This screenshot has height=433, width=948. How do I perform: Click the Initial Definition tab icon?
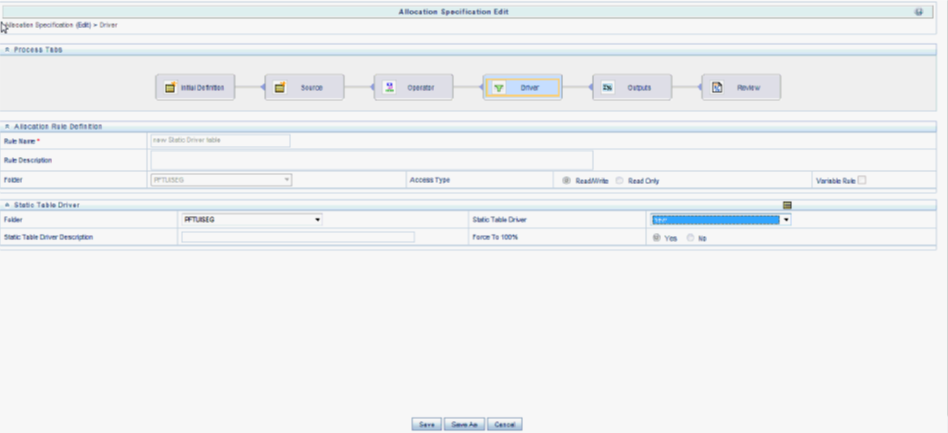click(x=170, y=88)
